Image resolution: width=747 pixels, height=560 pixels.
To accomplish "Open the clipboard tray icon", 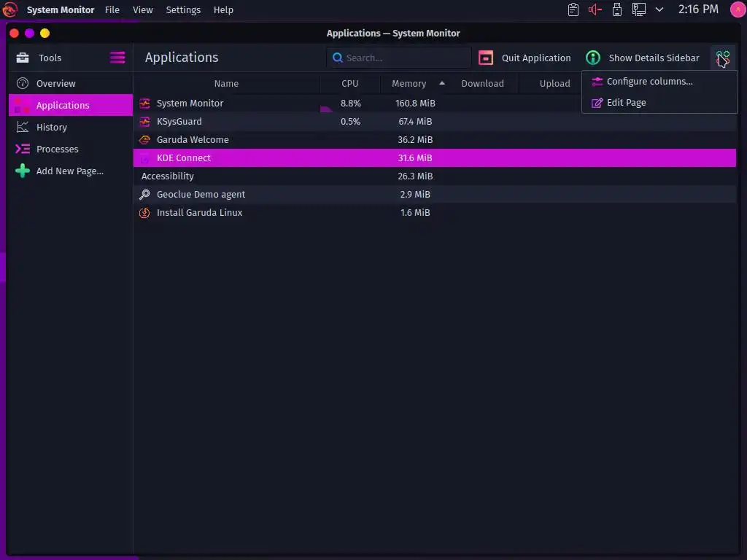I will [573, 9].
